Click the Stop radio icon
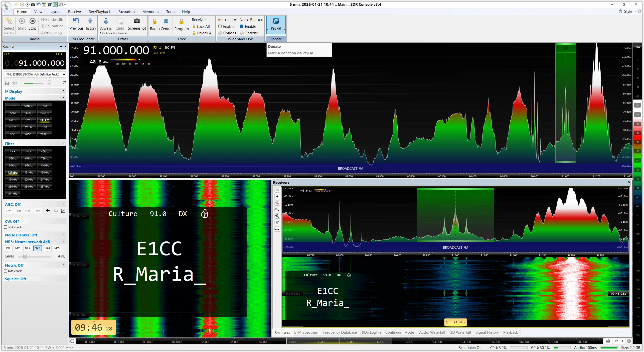 [32, 21]
